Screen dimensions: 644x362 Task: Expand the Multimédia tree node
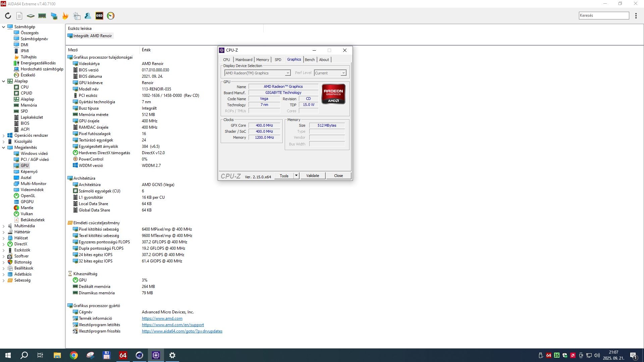click(4, 226)
